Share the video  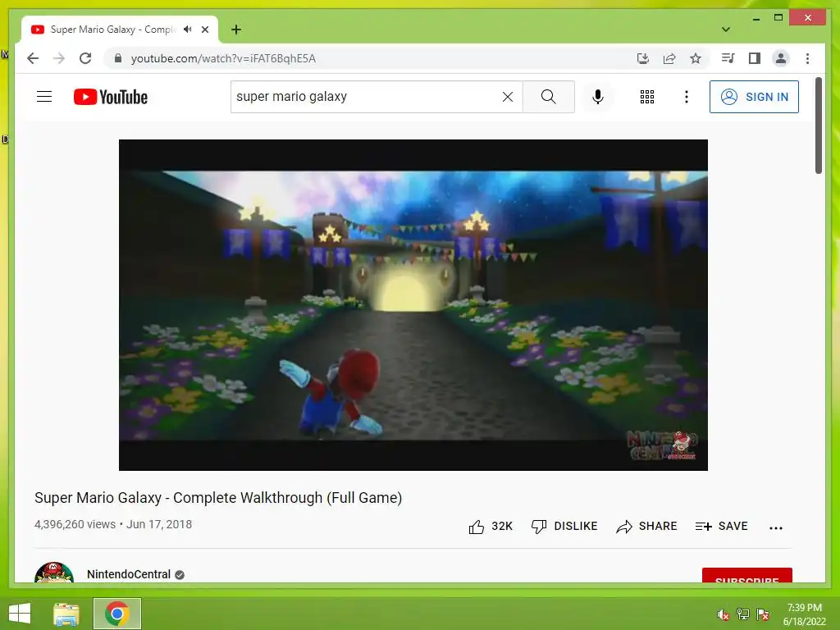click(x=646, y=527)
